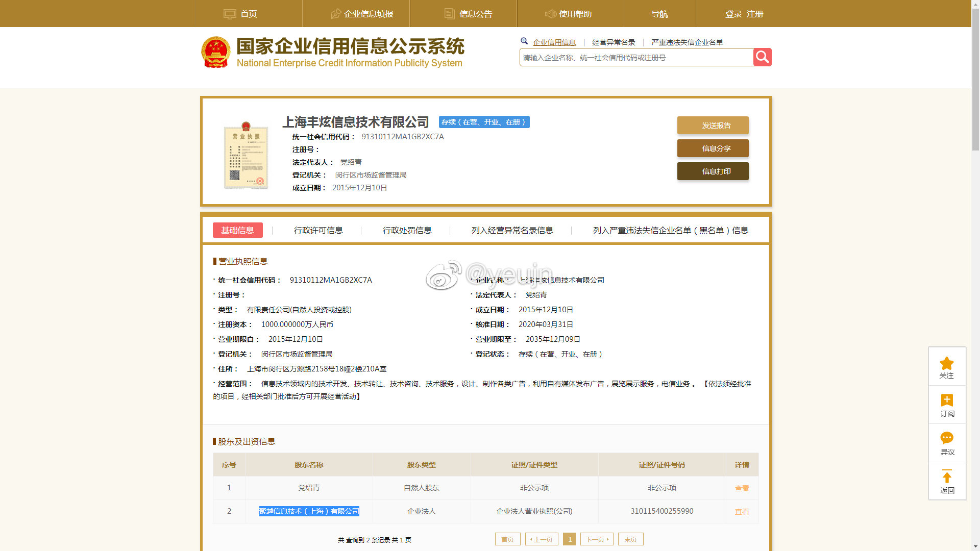Screen dimensions: 980x551
Task: Click the 国家企业信用信息公示系统 site title
Action: click(350, 46)
